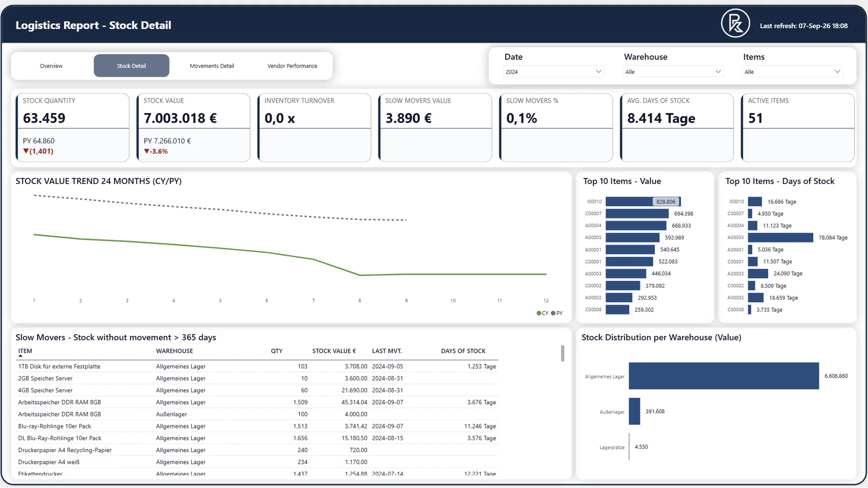Viewport: 868px width, 488px height.
Task: Click the A00003 bar with 24.090 Tage
Action: (758, 274)
